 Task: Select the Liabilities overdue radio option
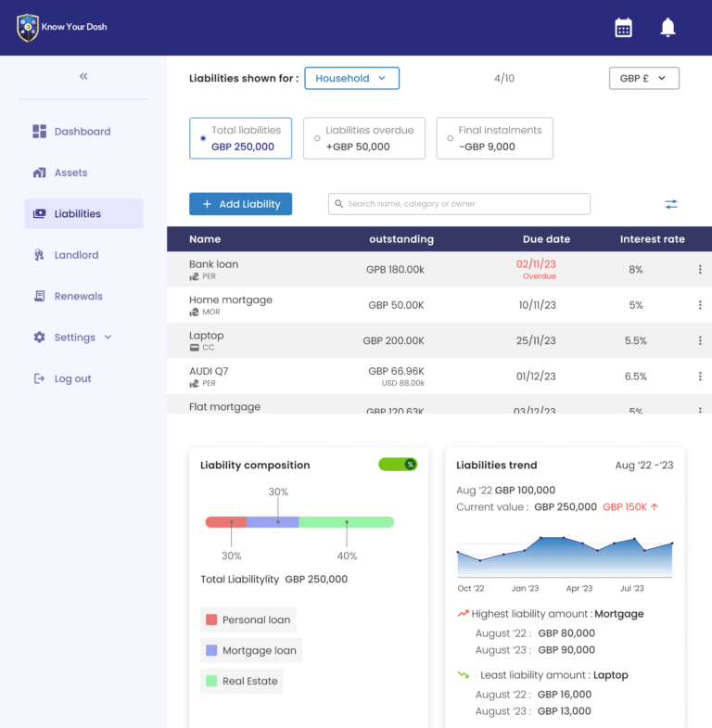[317, 138]
